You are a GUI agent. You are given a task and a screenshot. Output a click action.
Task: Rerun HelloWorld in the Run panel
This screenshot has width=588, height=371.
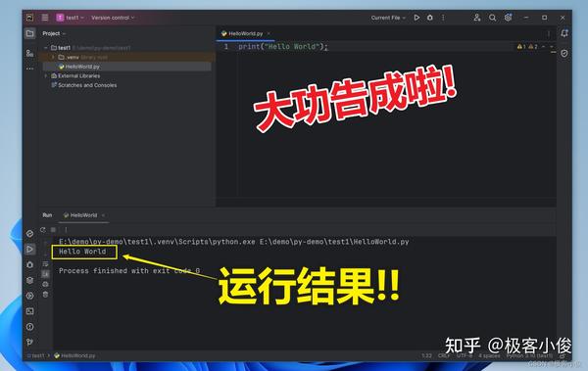pos(43,230)
